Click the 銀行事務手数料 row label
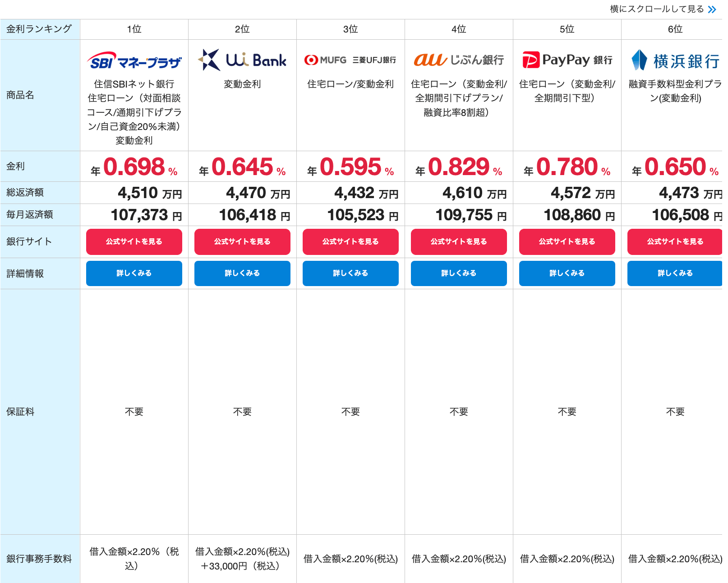The image size is (728, 583). 39,559
